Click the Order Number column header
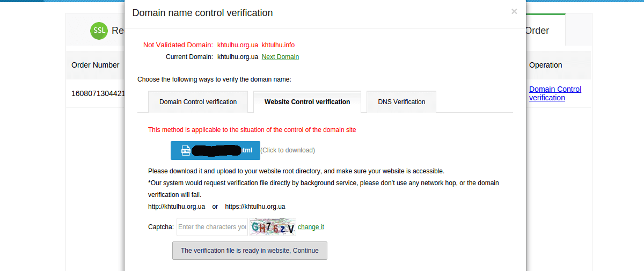 (x=96, y=65)
